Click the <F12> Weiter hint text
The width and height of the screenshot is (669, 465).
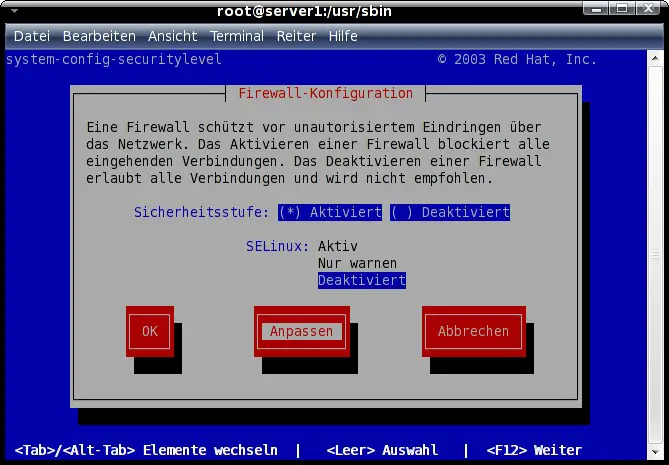pos(534,450)
